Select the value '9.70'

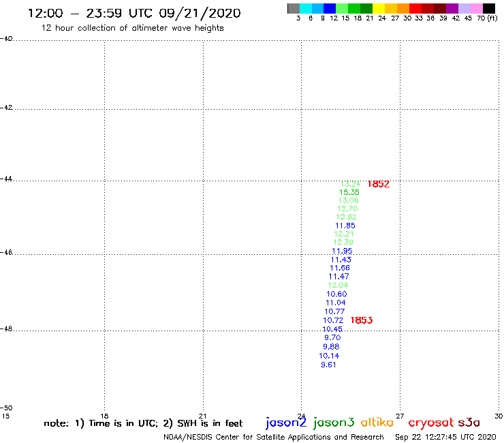(x=332, y=338)
